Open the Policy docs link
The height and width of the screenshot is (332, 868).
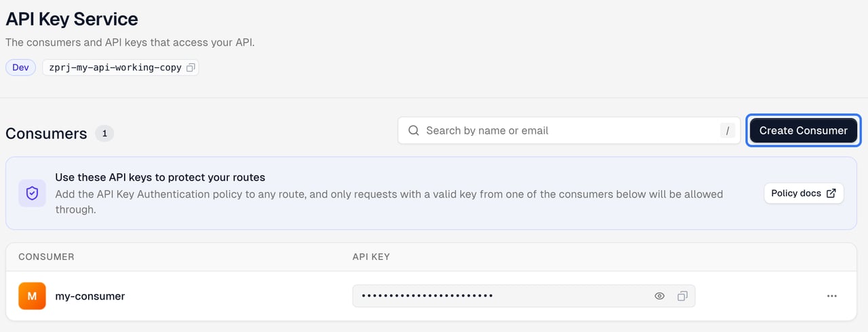[x=804, y=193]
